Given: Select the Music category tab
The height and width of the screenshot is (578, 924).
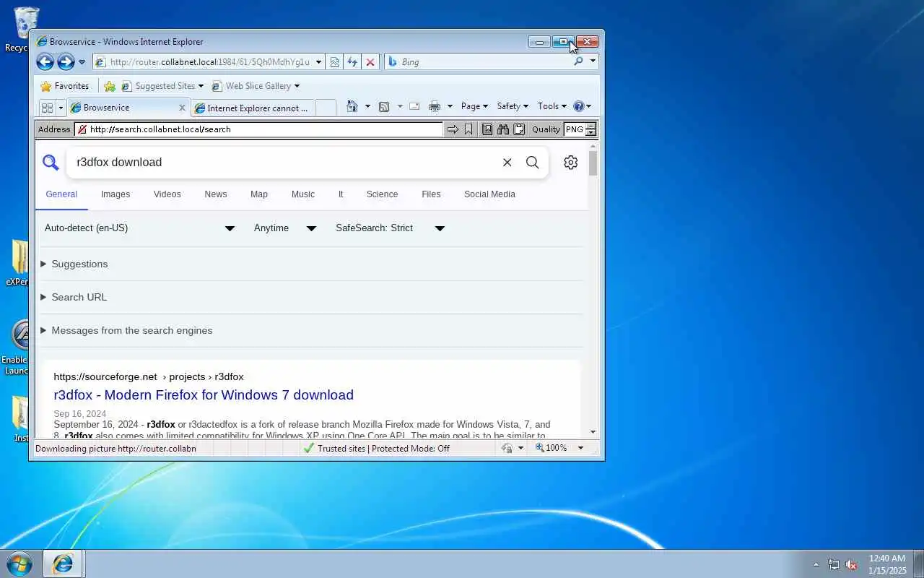Looking at the screenshot, I should click(303, 194).
